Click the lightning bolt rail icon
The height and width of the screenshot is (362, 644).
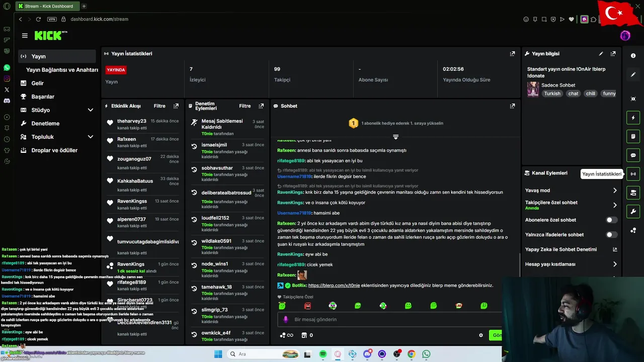[x=633, y=118]
